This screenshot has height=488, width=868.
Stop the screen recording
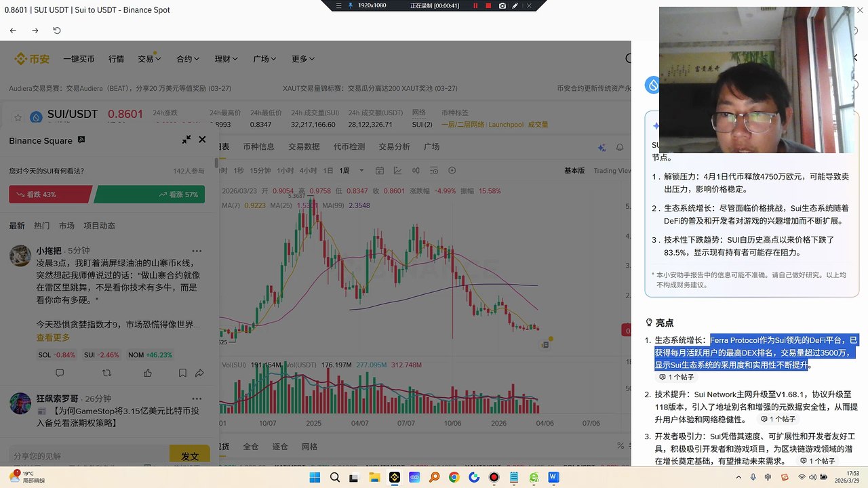pyautogui.click(x=488, y=5)
